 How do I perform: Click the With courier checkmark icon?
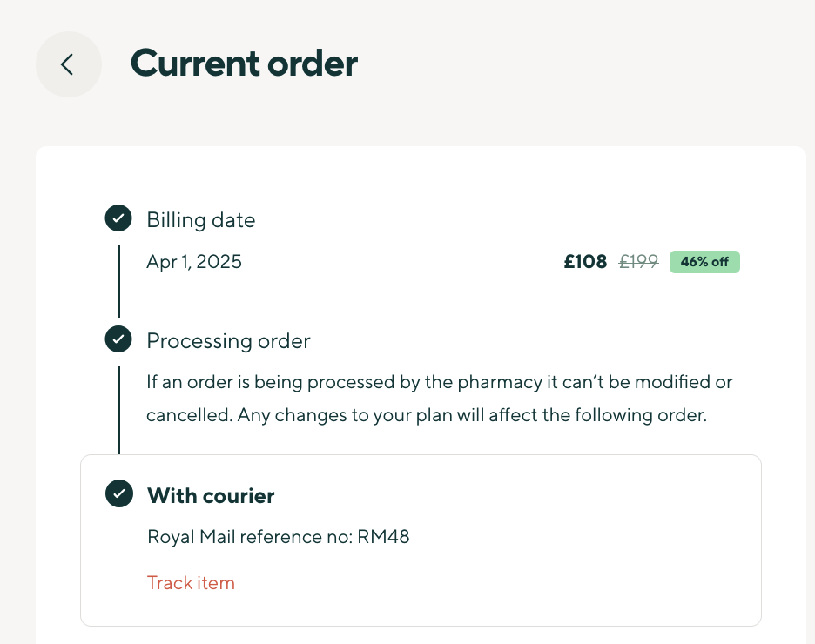point(118,494)
